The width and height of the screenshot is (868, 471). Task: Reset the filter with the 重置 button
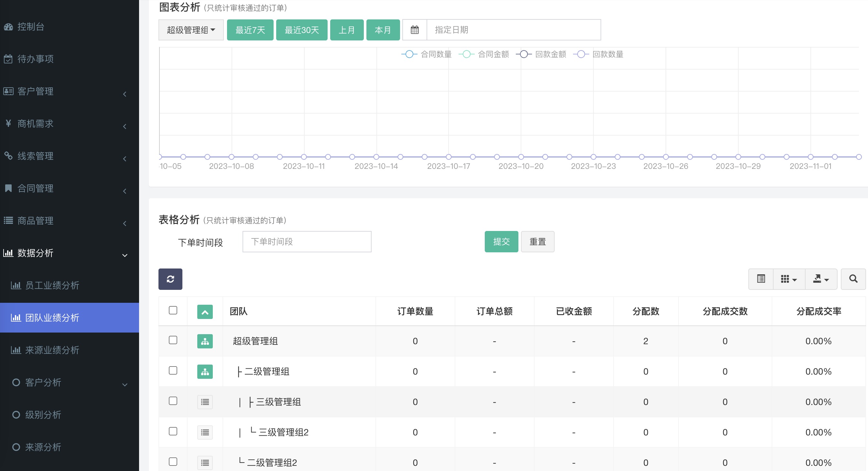537,242
